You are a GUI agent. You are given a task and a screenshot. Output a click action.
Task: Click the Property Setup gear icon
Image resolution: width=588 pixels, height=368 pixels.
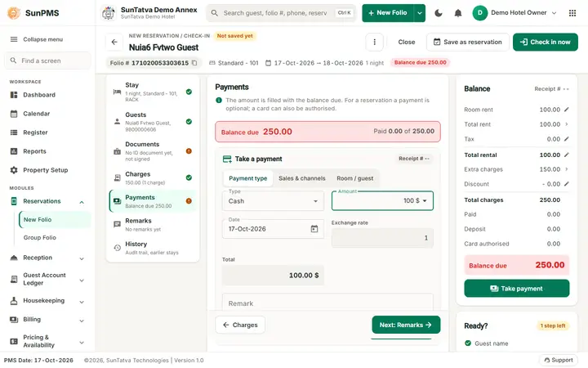(x=14, y=170)
